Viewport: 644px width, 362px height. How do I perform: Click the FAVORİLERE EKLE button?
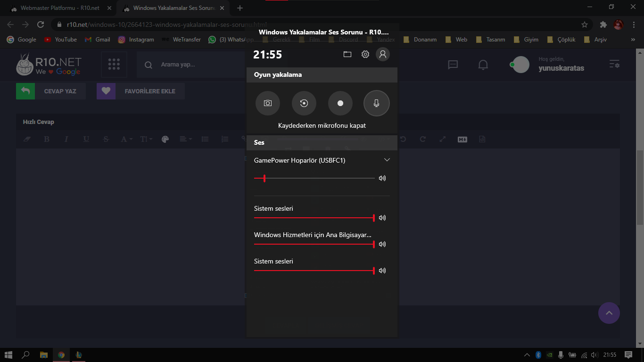[140, 91]
